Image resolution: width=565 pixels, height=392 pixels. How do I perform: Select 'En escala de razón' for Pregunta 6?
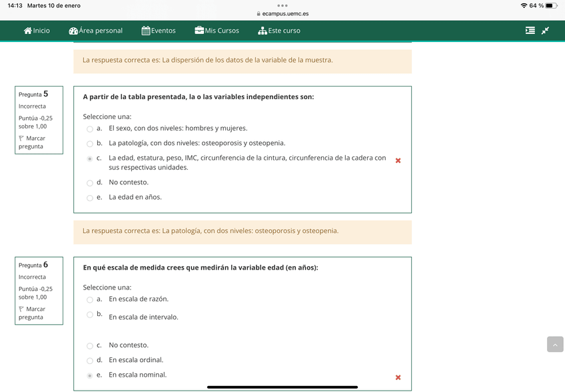[89, 299]
